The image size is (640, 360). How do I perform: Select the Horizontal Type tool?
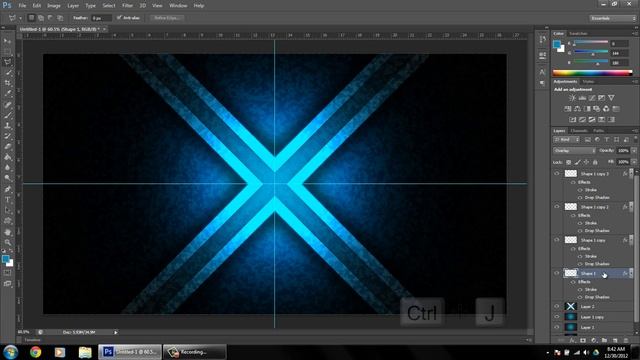pyautogui.click(x=7, y=200)
